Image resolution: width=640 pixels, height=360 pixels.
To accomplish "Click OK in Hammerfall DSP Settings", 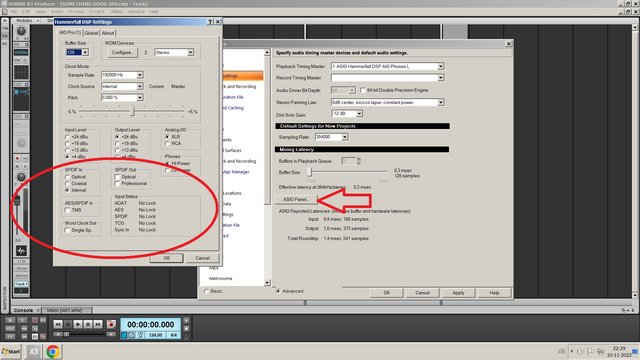I will 167,258.
